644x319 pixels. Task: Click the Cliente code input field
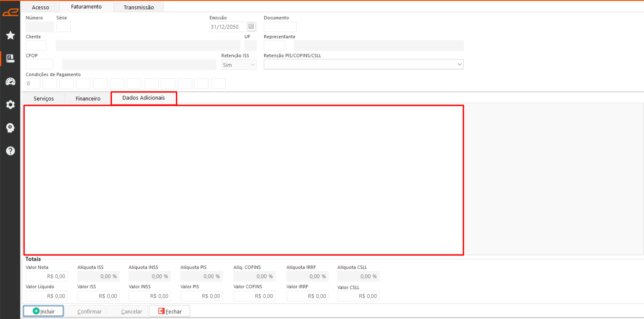click(36, 46)
